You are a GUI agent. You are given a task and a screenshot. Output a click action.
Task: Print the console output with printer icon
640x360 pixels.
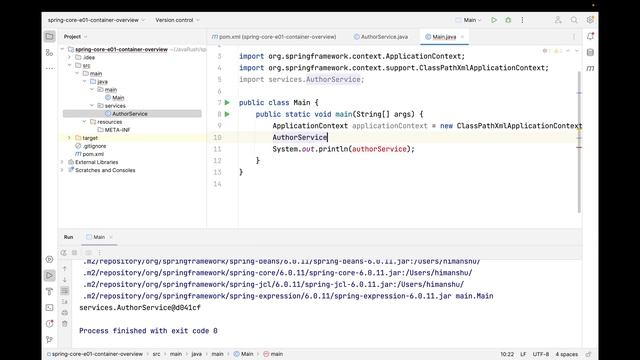64,313
